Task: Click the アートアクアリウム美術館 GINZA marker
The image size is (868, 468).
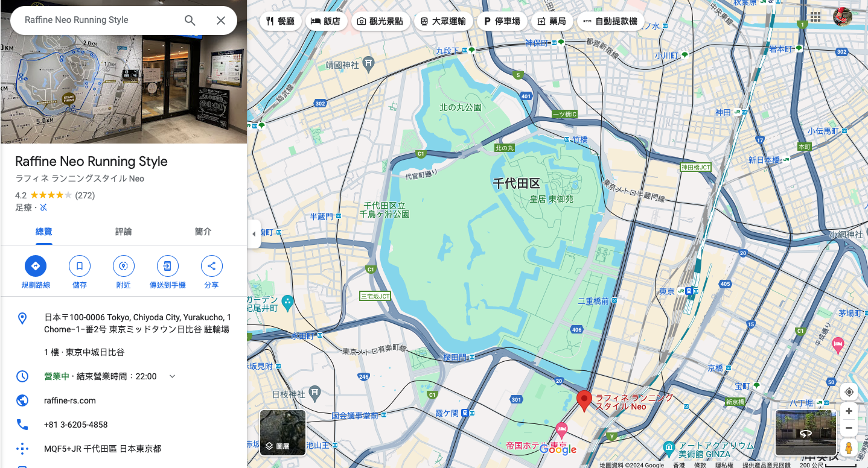Action: pyautogui.click(x=669, y=447)
